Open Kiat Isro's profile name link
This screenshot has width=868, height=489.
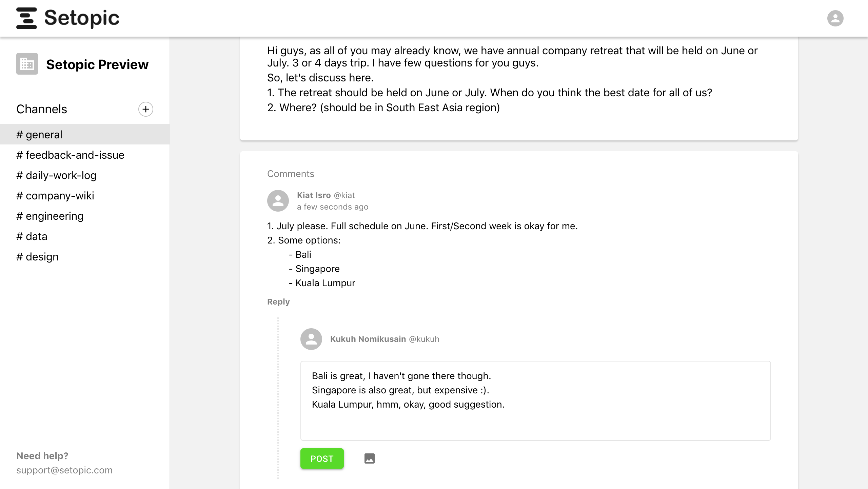(314, 195)
